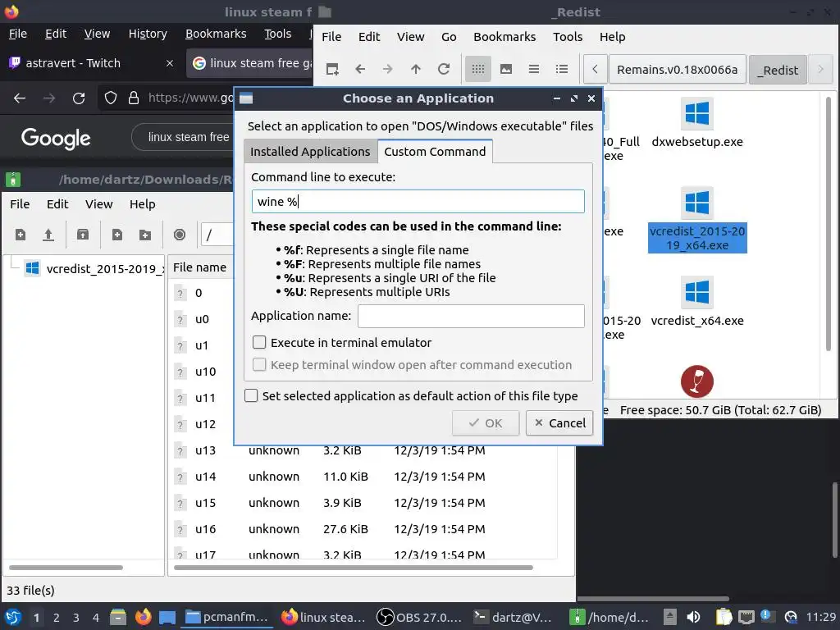Switch to the dartz@V terminal taskbar item

(x=513, y=617)
